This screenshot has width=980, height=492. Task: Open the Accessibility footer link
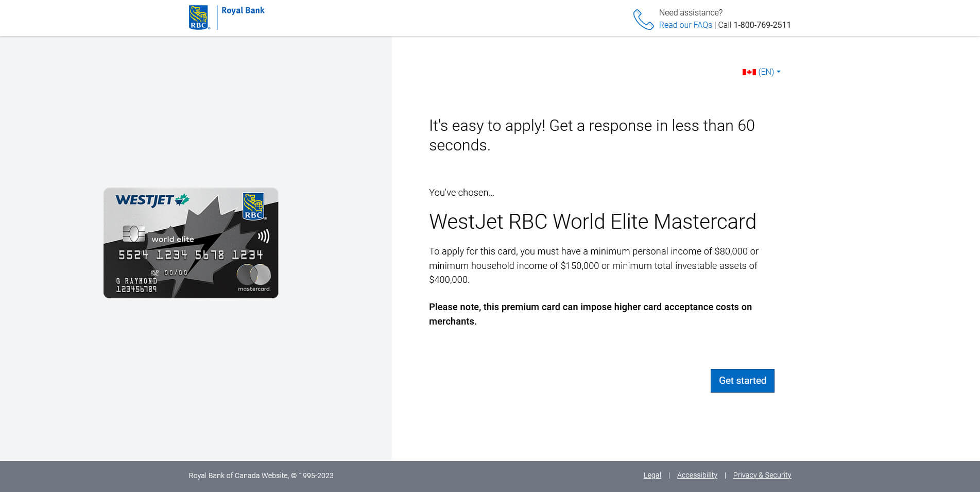pyautogui.click(x=697, y=475)
